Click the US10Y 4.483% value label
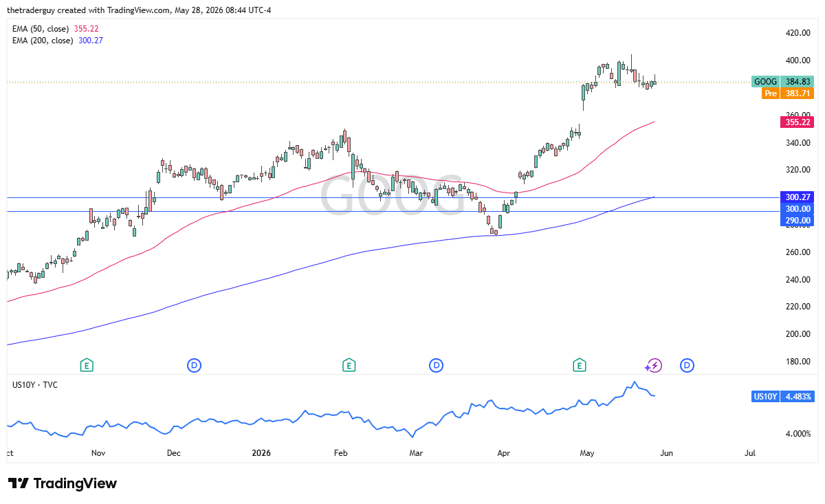Image resolution: width=825 pixels, height=504 pixels. click(x=784, y=397)
